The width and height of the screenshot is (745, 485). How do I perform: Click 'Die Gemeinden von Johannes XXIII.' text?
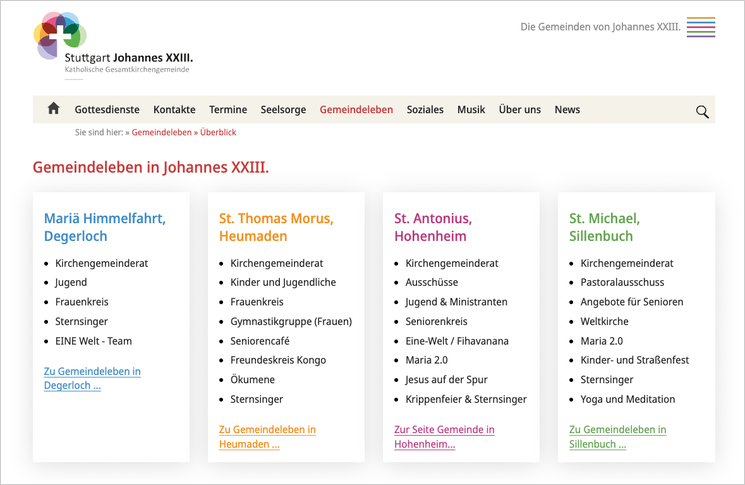[601, 27]
